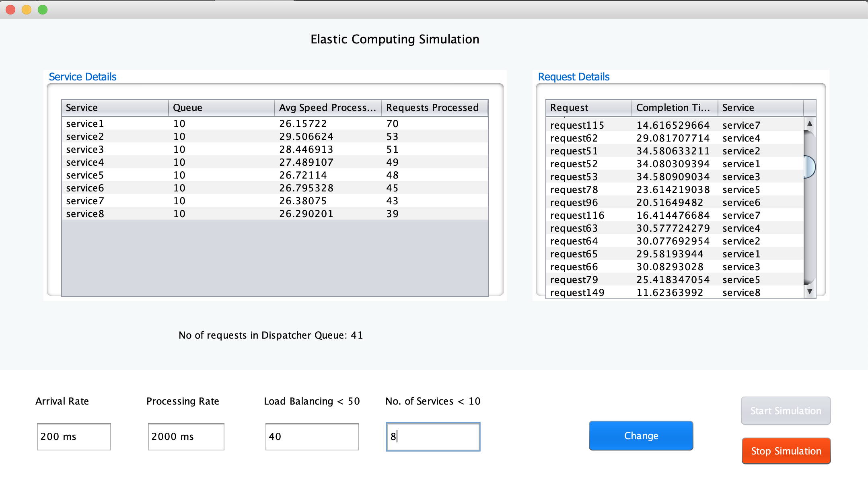Click the Queue column header

(x=221, y=107)
